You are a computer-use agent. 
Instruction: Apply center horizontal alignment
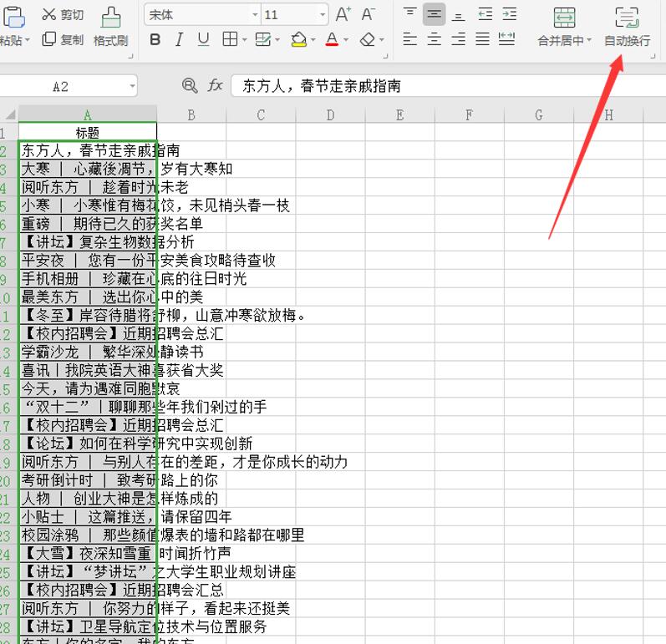[434, 39]
